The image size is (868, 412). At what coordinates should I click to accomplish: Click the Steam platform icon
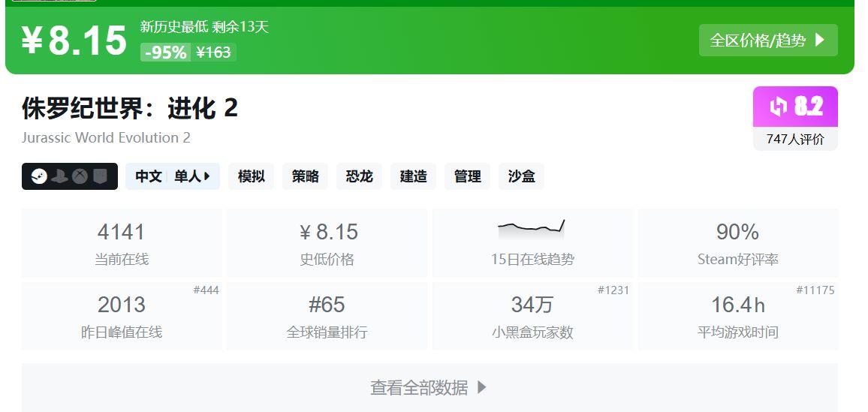tap(39, 176)
